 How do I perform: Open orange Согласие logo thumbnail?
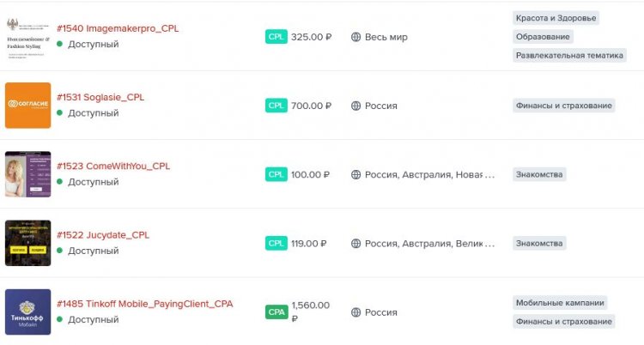pos(27,105)
